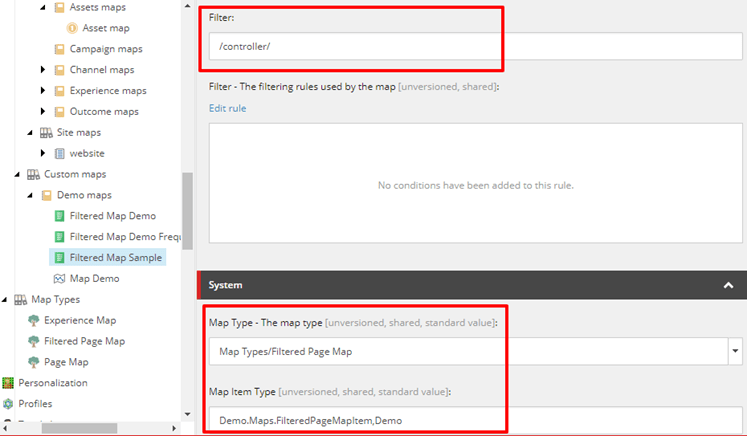
Task: Select the Map Demo tree item
Action: [94, 279]
